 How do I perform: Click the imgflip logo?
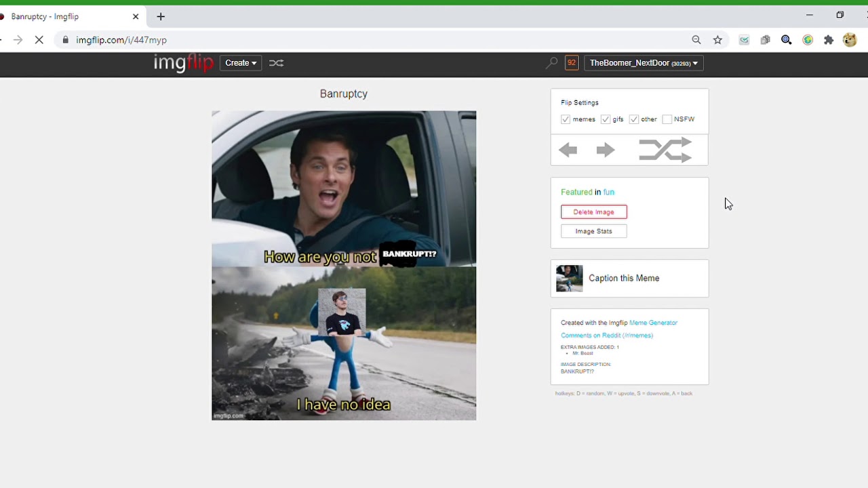pyautogui.click(x=183, y=63)
